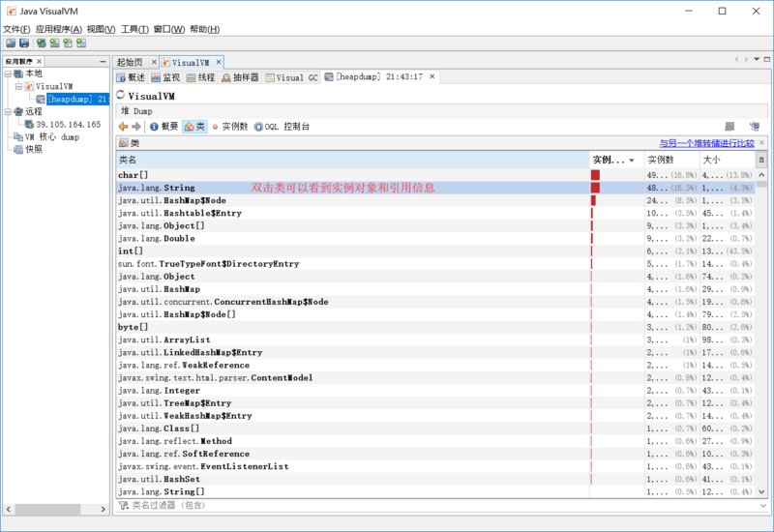Image resolution: width=774 pixels, height=532 pixels.
Task: Collapse the VisualVM tree node
Action: [18, 86]
